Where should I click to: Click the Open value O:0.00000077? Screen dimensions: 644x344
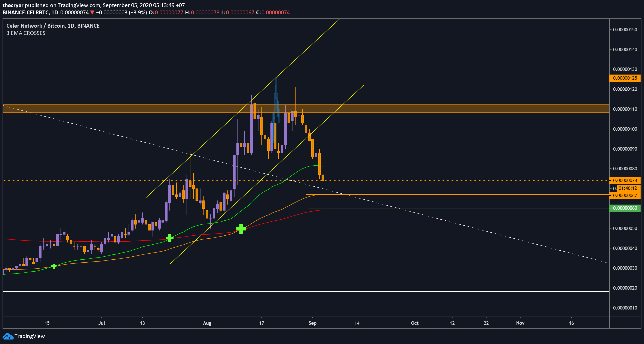point(166,12)
